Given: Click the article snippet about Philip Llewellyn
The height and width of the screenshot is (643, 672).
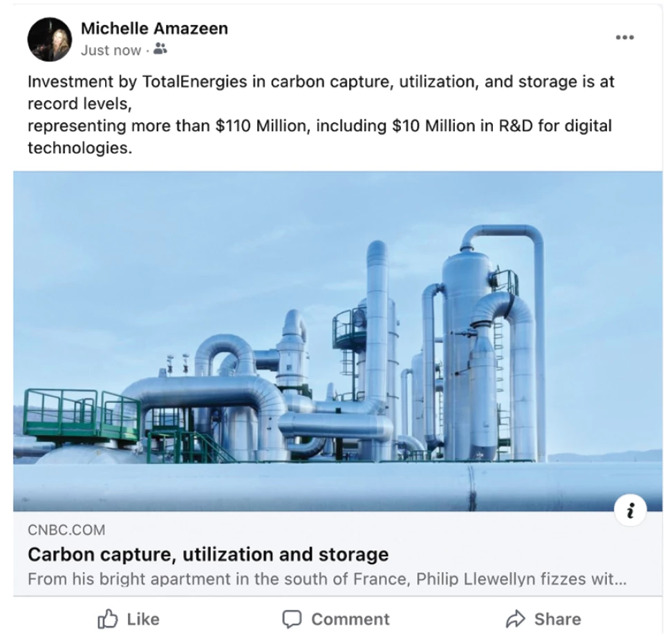Looking at the screenshot, I should pyautogui.click(x=327, y=579).
